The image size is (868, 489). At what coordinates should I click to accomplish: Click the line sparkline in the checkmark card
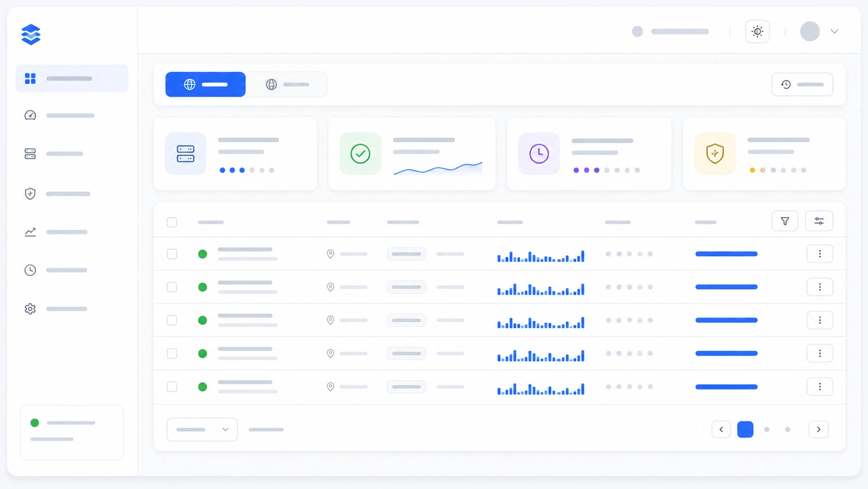[438, 168]
